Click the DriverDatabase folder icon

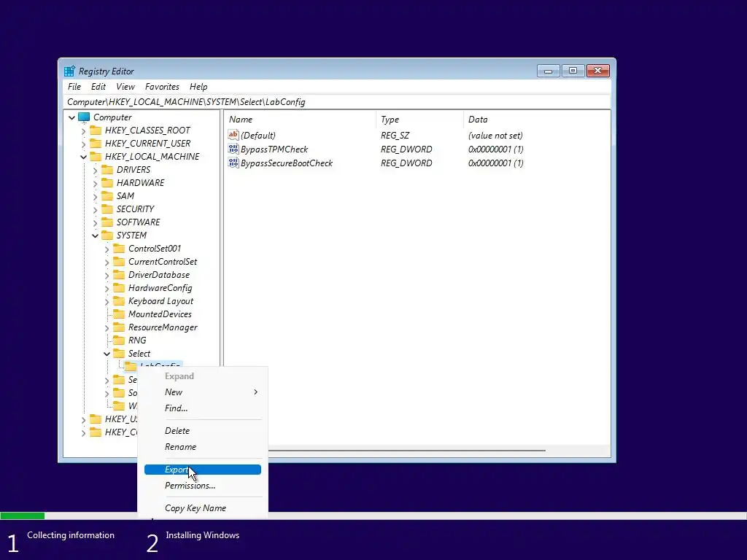click(x=119, y=275)
